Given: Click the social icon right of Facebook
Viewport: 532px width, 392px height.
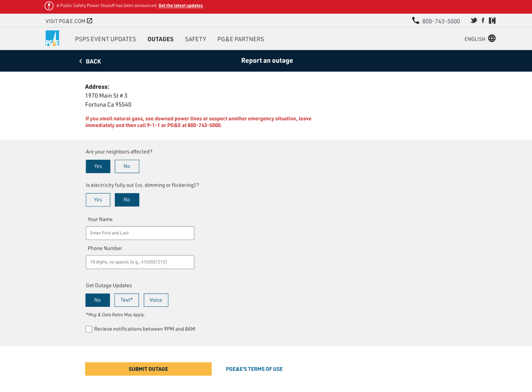Looking at the screenshot, I should point(492,20).
